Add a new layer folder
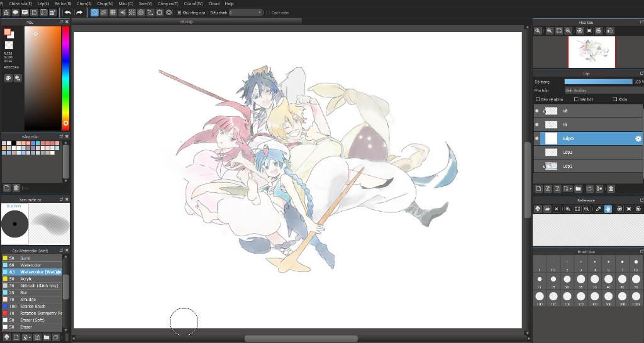Image resolution: width=644 pixels, height=343 pixels. (578, 188)
